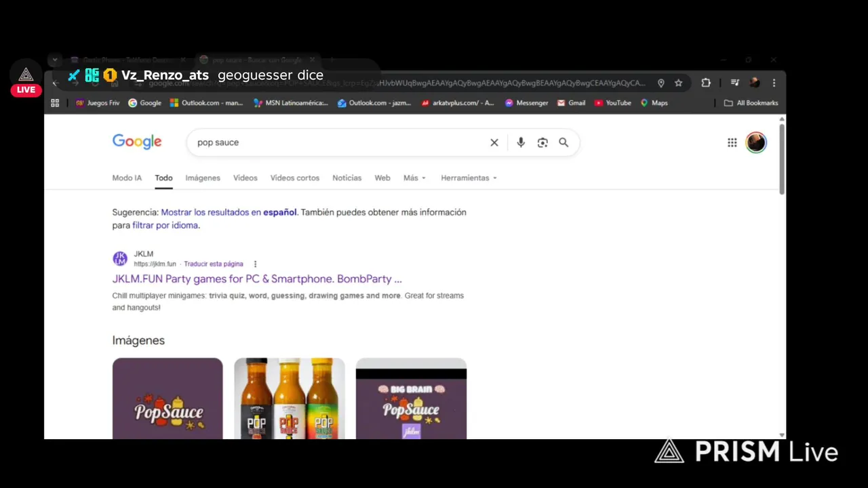Open the Messenger bookmark
This screenshot has width=868, height=488.
click(x=526, y=103)
